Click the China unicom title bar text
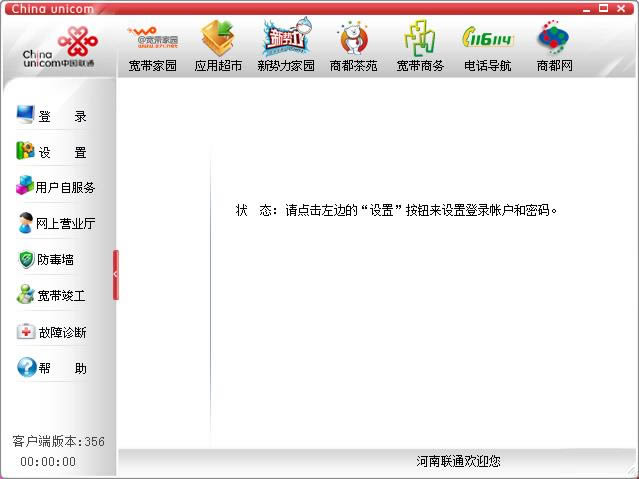 (x=53, y=9)
